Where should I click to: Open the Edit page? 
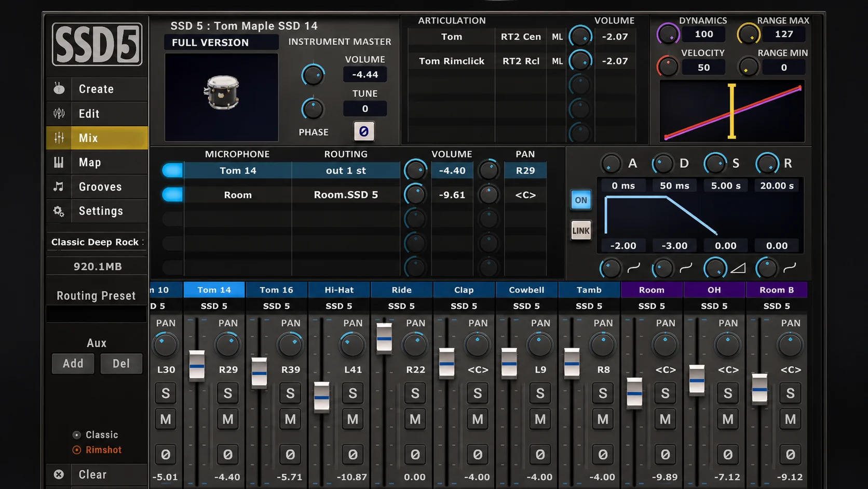pyautogui.click(x=97, y=113)
